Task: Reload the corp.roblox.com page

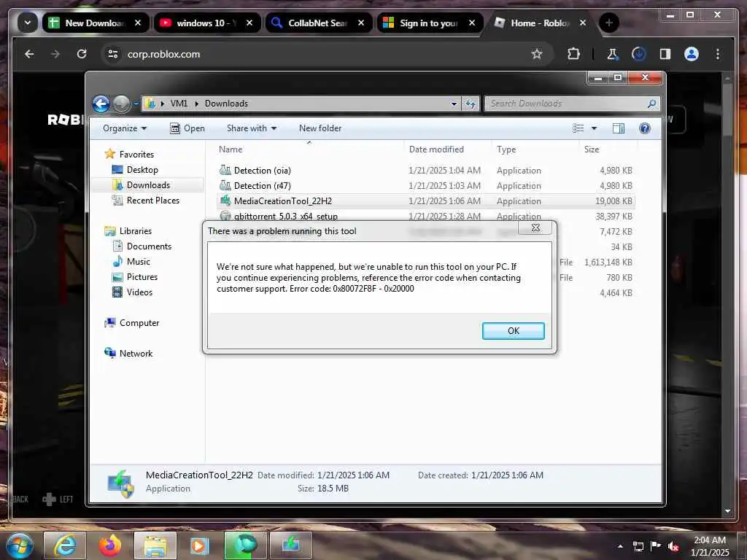Action: click(82, 54)
